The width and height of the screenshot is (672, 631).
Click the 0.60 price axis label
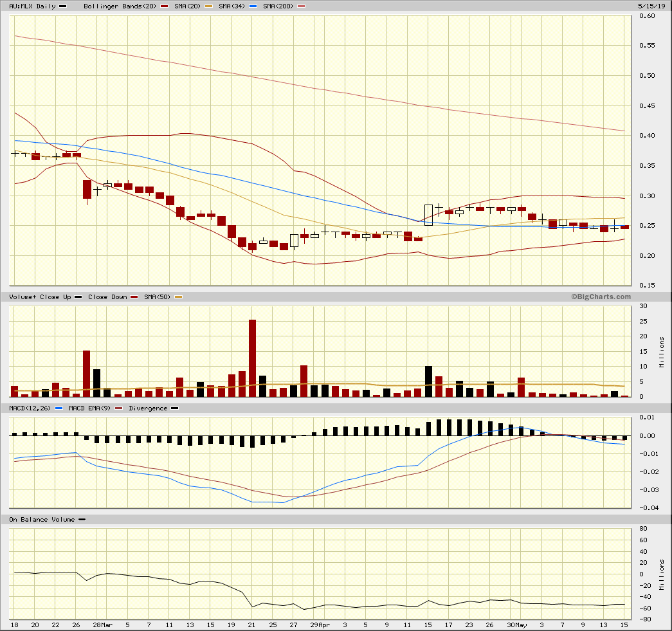tap(647, 16)
